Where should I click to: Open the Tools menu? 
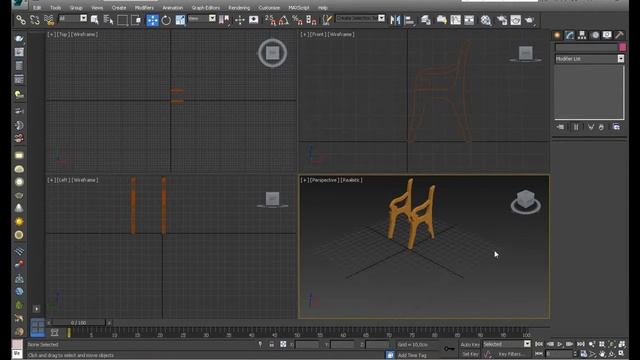point(56,8)
